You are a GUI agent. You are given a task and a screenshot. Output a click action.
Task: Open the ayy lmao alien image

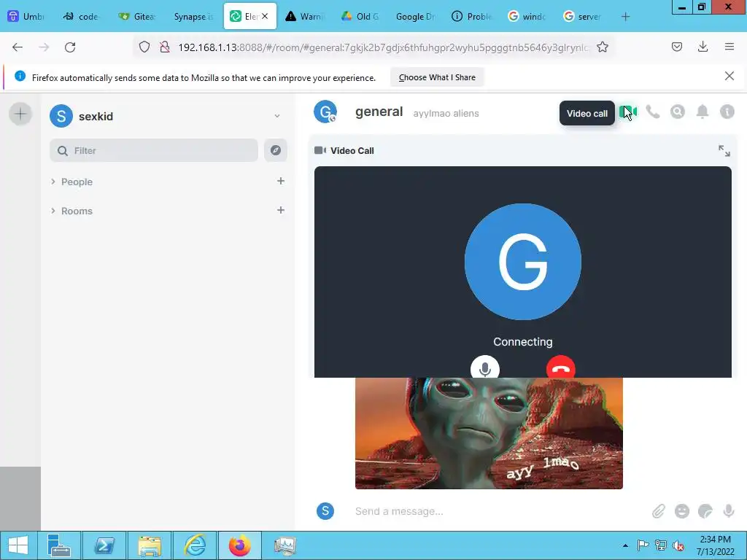point(489,433)
